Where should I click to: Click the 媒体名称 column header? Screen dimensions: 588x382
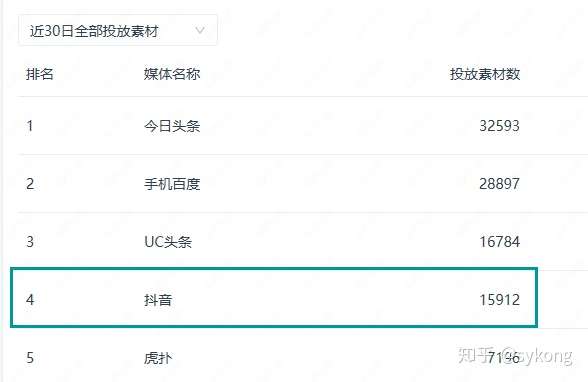(172, 74)
